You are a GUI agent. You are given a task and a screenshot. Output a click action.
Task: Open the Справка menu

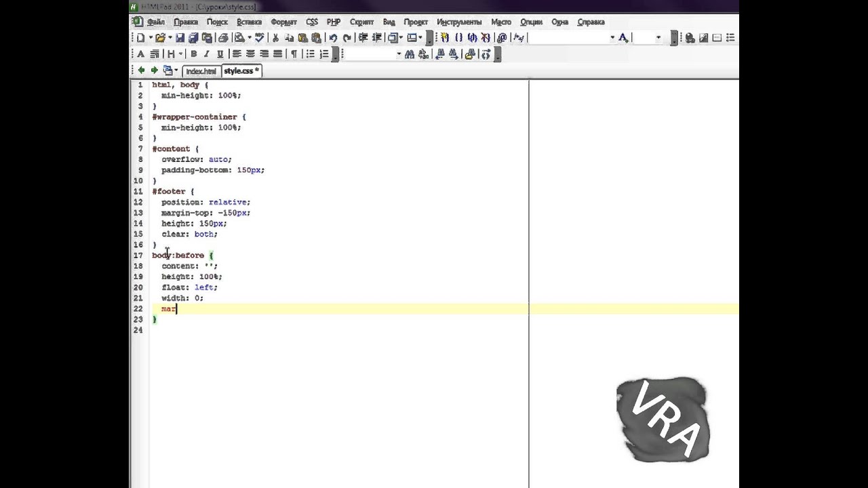point(591,22)
